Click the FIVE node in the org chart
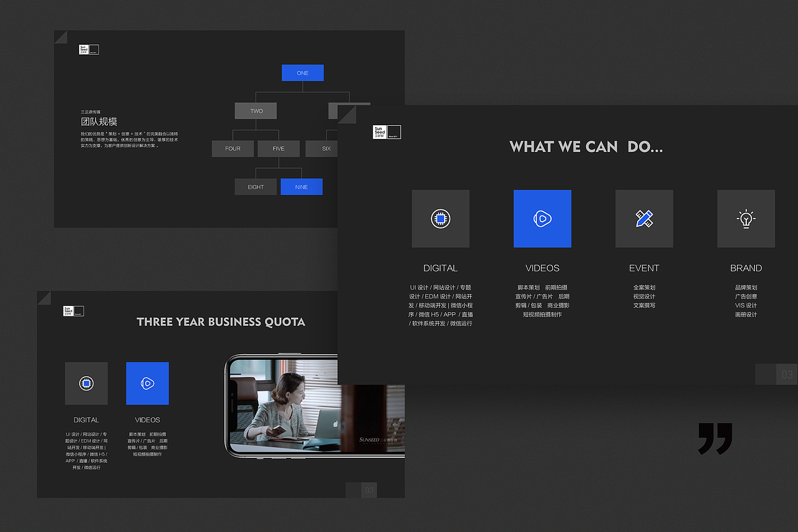The width and height of the screenshot is (798, 532). pyautogui.click(x=279, y=149)
